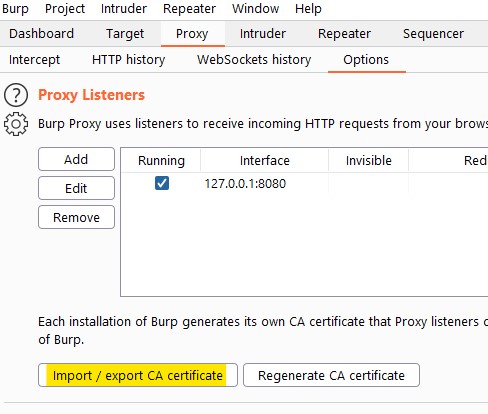This screenshot has height=414, width=488.
Task: Switch to the Target tab
Action: (x=125, y=34)
